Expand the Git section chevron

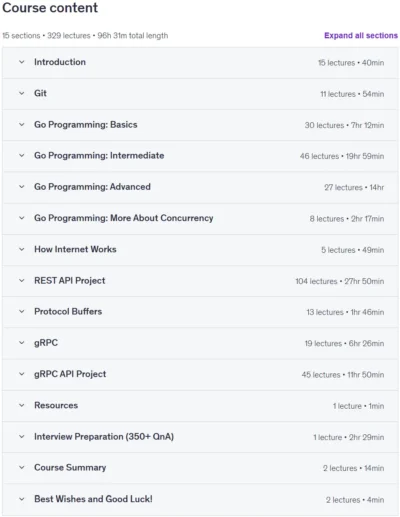(x=22, y=93)
